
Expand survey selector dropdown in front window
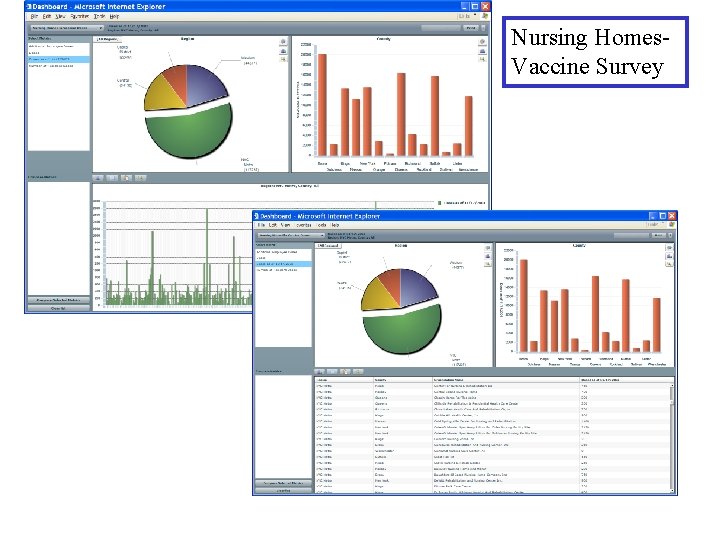coord(291,235)
